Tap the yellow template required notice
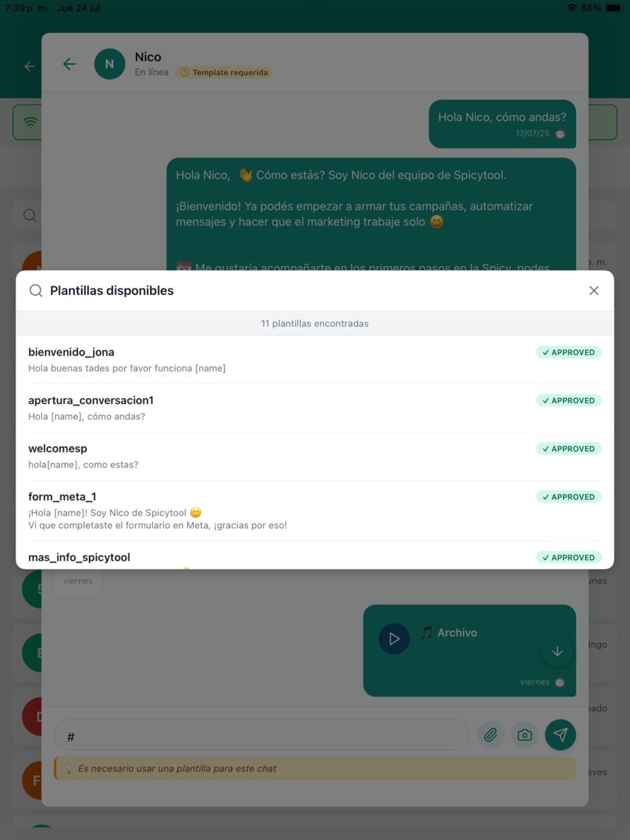The width and height of the screenshot is (630, 840). coord(315,768)
